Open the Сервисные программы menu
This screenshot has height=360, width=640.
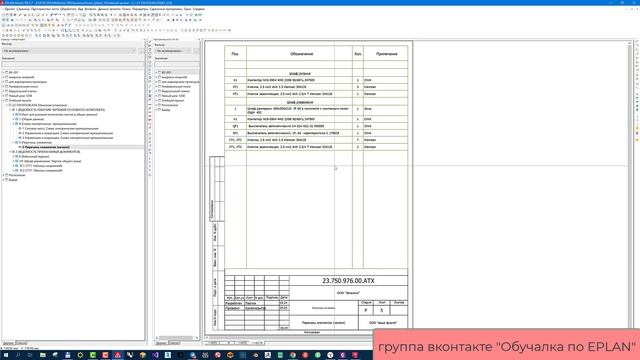[165, 9]
